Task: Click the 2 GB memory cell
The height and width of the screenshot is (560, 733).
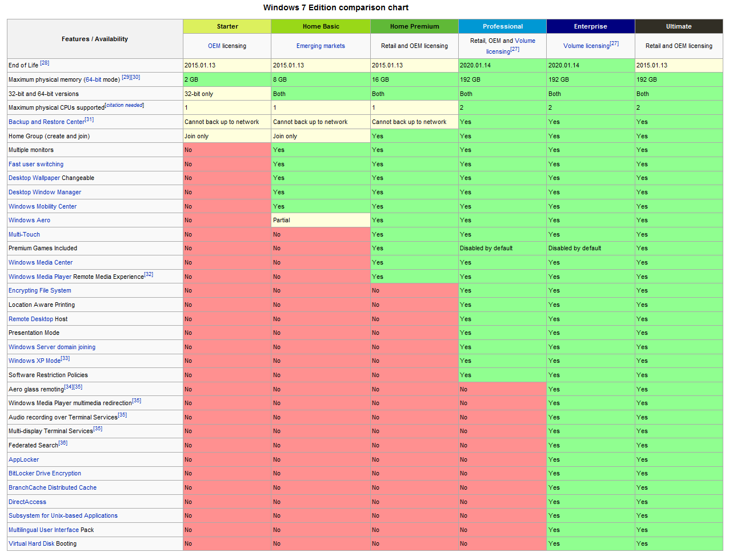Action: (227, 79)
